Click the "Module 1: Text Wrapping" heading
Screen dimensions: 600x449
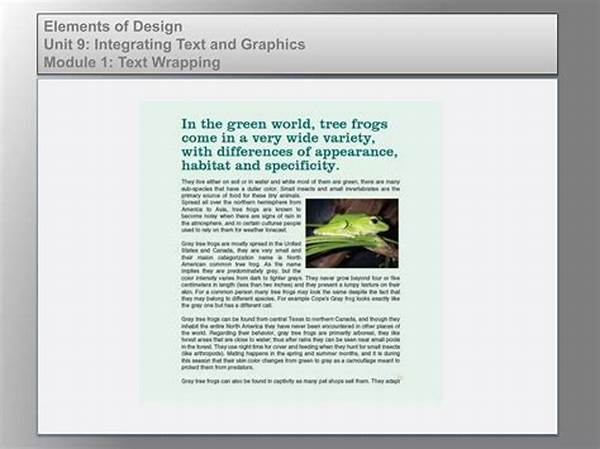[x=132, y=63]
